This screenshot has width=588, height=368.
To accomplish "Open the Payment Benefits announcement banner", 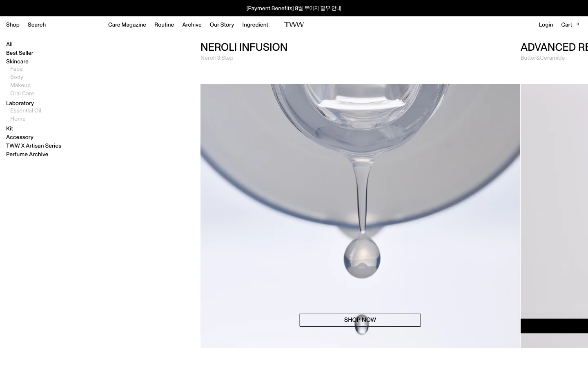I will 294,8.
